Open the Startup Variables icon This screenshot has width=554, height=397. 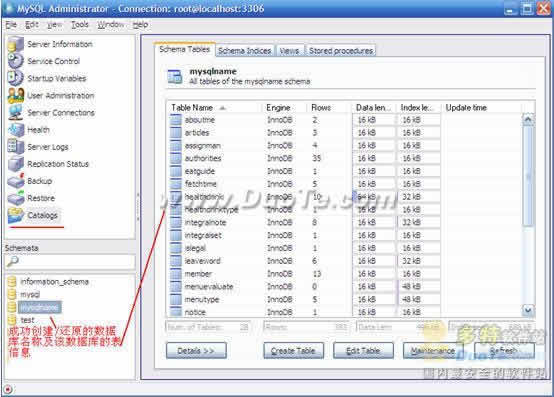click(x=15, y=78)
